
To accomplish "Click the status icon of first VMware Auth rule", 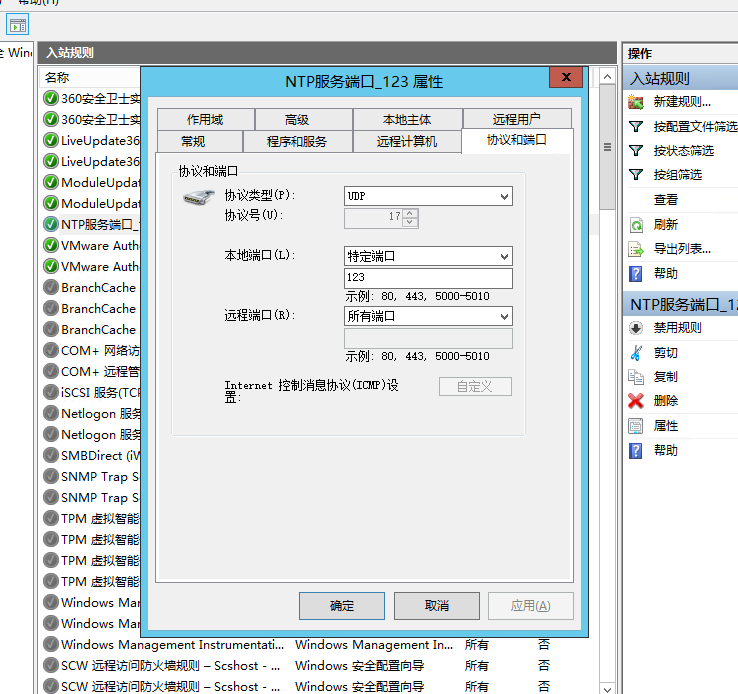I will click(51, 245).
